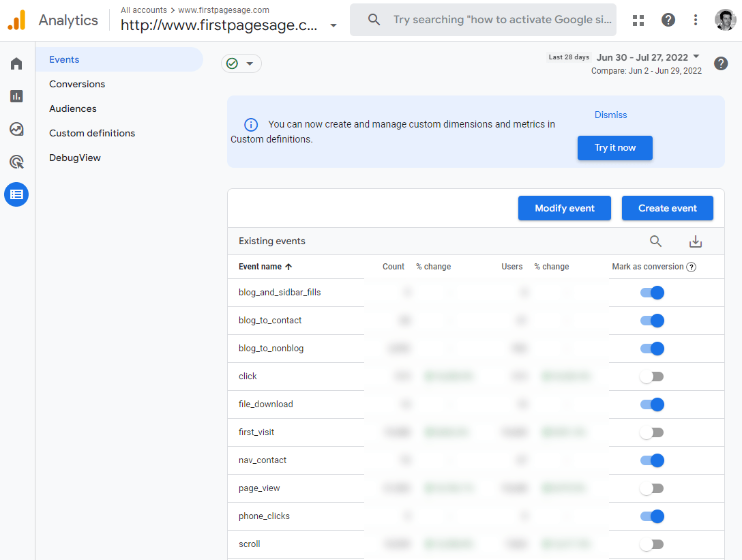This screenshot has height=560, width=742.
Task: Disable conversion for blog_and_sidbar_fills
Action: click(652, 293)
